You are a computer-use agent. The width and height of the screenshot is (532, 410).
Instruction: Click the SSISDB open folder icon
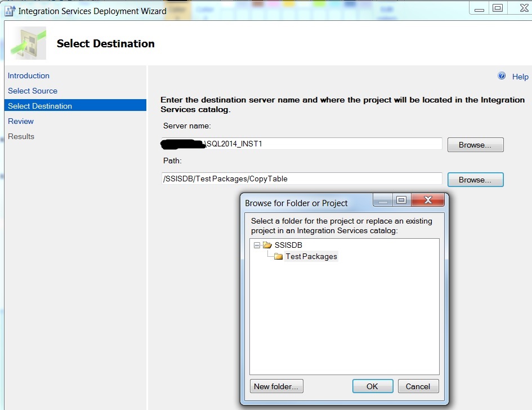point(267,245)
